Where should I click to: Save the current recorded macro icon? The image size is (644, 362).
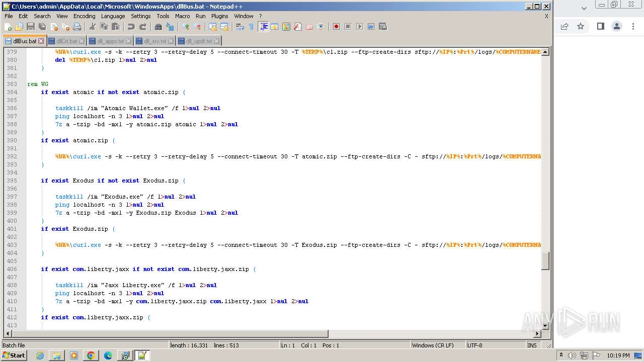[x=382, y=27]
